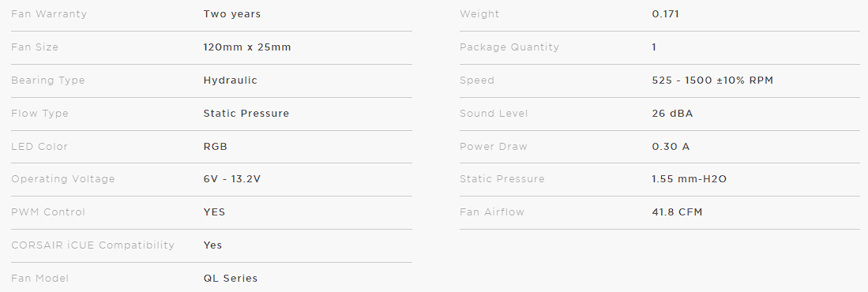The width and height of the screenshot is (868, 292).
Task: Select the Fan Size value 120mm x 25mm
Action: click(247, 47)
